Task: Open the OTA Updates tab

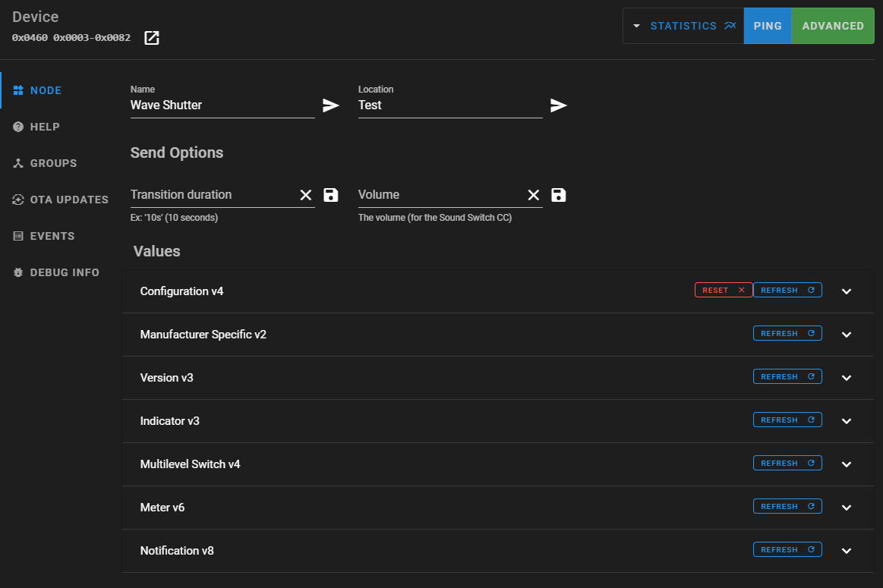Action: pyautogui.click(x=68, y=200)
